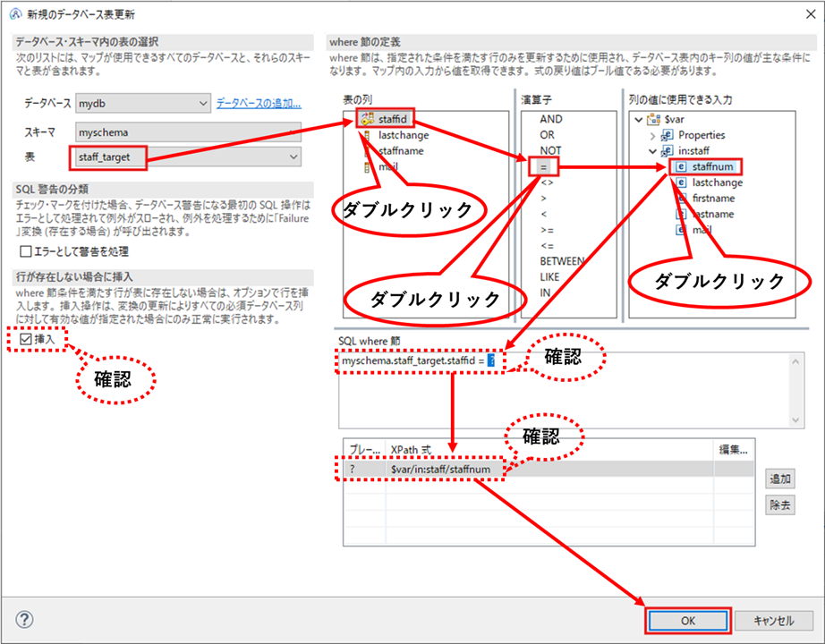Click the キャンセル button

[773, 621]
